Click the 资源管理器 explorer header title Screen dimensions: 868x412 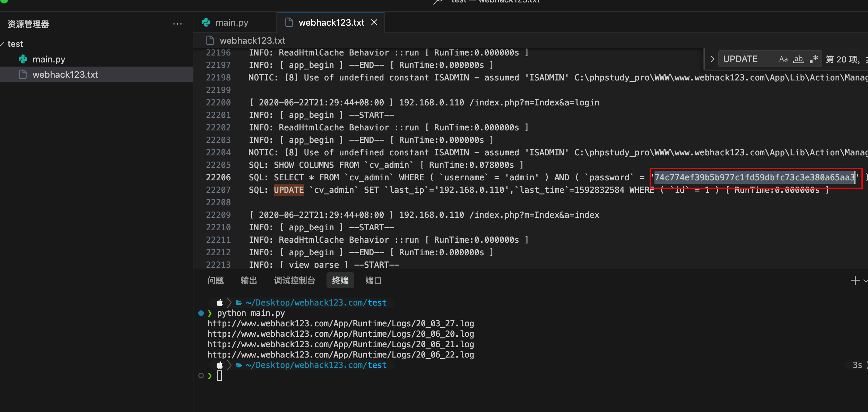(x=28, y=24)
